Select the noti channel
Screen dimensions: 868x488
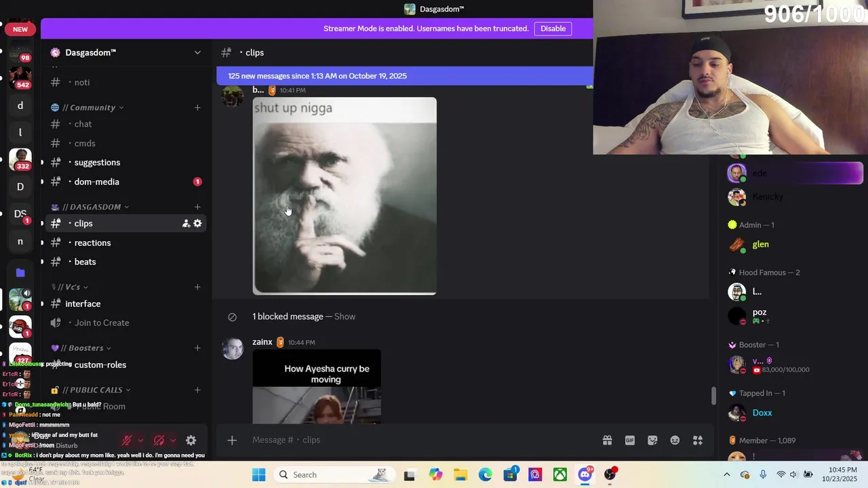click(125, 82)
